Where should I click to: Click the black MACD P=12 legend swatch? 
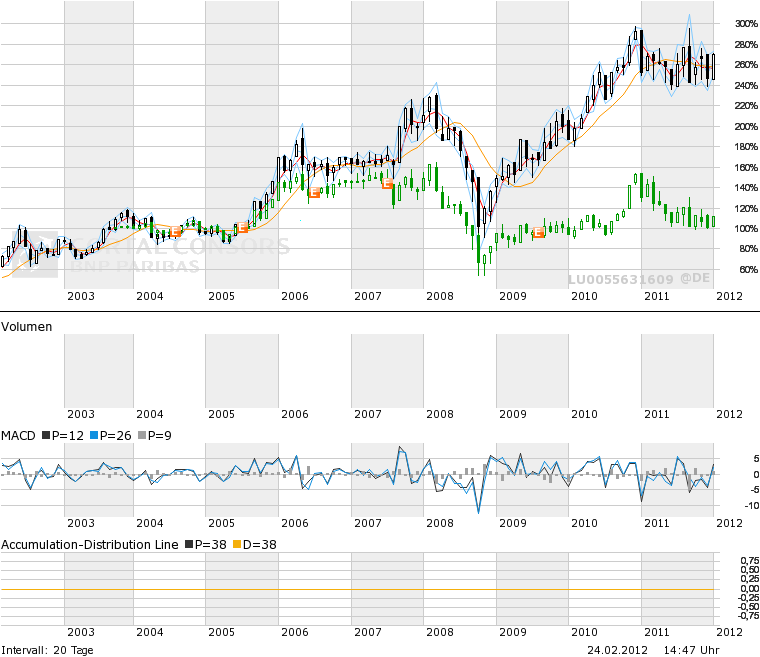point(44,435)
